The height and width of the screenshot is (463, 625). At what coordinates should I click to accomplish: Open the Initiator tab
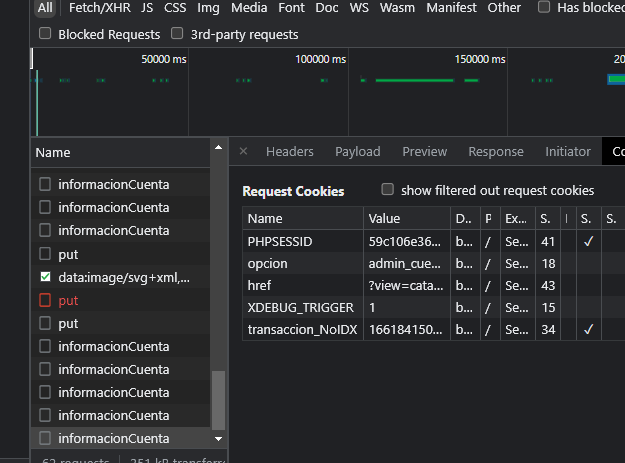tap(568, 152)
